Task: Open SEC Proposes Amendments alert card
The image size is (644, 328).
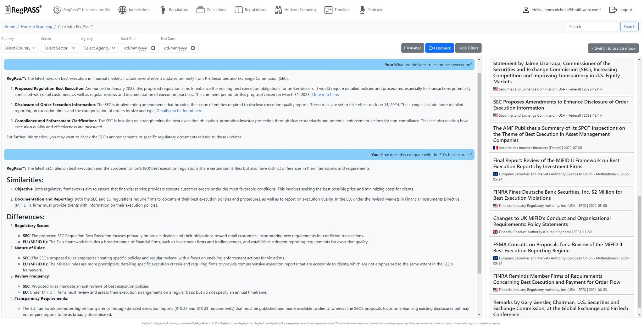Action: [x=561, y=108]
